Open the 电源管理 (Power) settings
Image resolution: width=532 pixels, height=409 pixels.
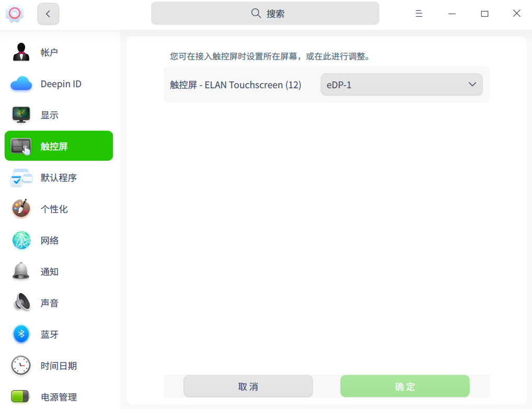click(57, 396)
